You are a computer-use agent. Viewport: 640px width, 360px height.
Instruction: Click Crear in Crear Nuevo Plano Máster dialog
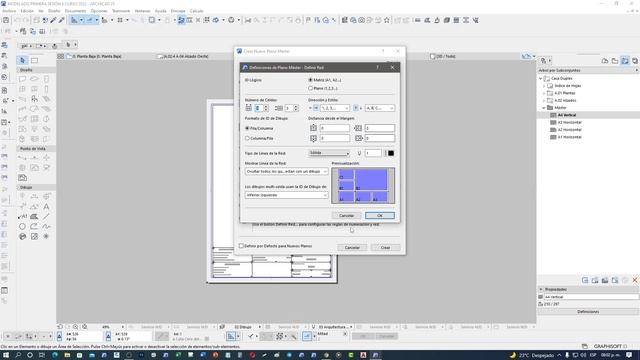pyautogui.click(x=385, y=247)
